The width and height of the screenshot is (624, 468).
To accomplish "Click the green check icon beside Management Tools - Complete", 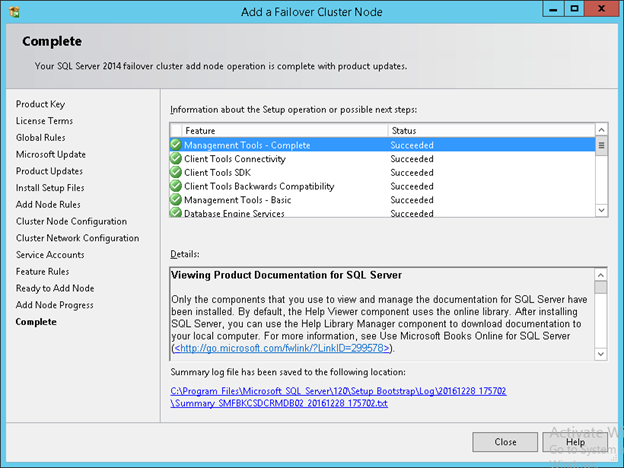I will click(176, 145).
